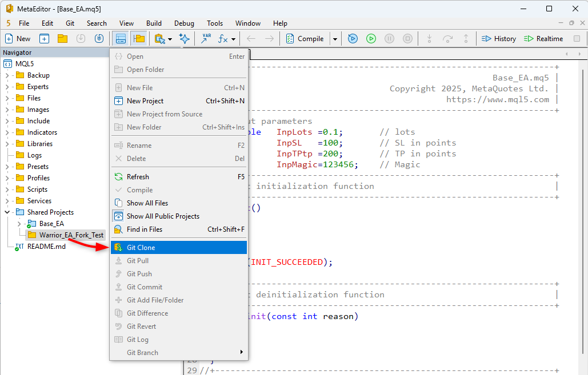The height and width of the screenshot is (375, 588).
Task: Click the yellow Open folder toolbar icon
Action: point(62,39)
